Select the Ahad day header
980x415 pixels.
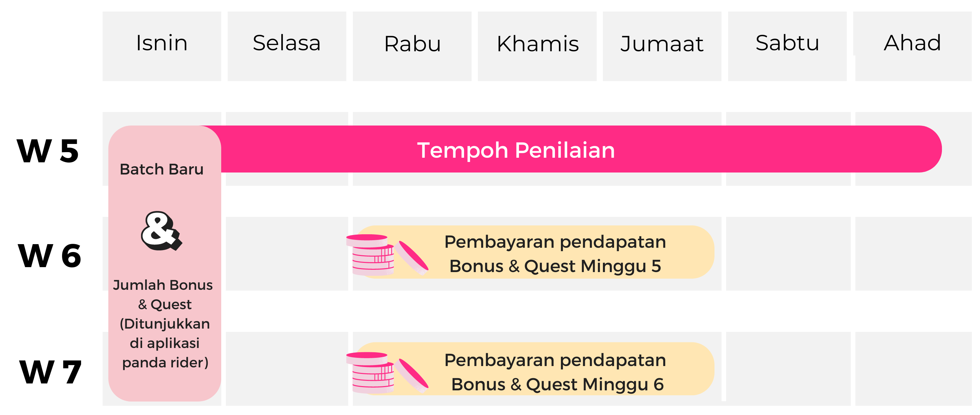pos(913,46)
